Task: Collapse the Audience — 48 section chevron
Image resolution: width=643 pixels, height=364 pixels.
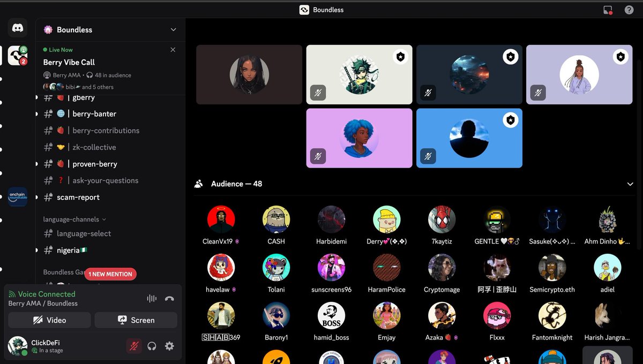Action: pyautogui.click(x=630, y=184)
